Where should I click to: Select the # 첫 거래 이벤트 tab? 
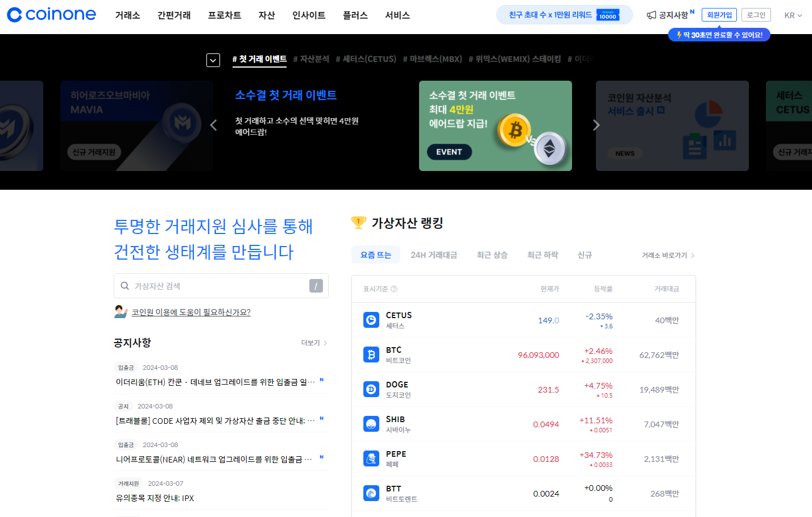tap(259, 59)
